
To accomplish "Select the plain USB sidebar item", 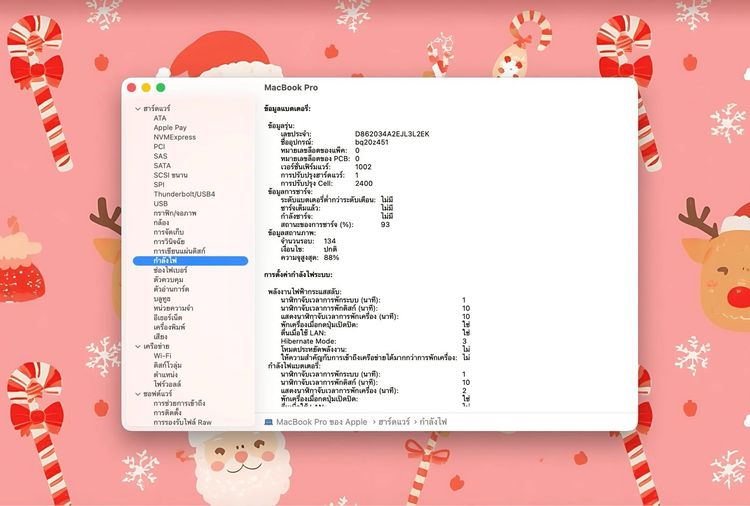I will [161, 204].
